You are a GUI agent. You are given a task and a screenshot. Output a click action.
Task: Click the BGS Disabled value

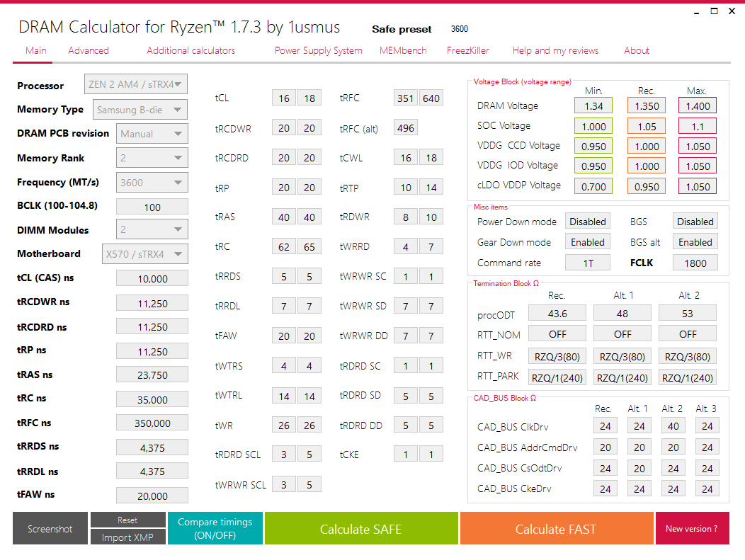[x=695, y=222]
